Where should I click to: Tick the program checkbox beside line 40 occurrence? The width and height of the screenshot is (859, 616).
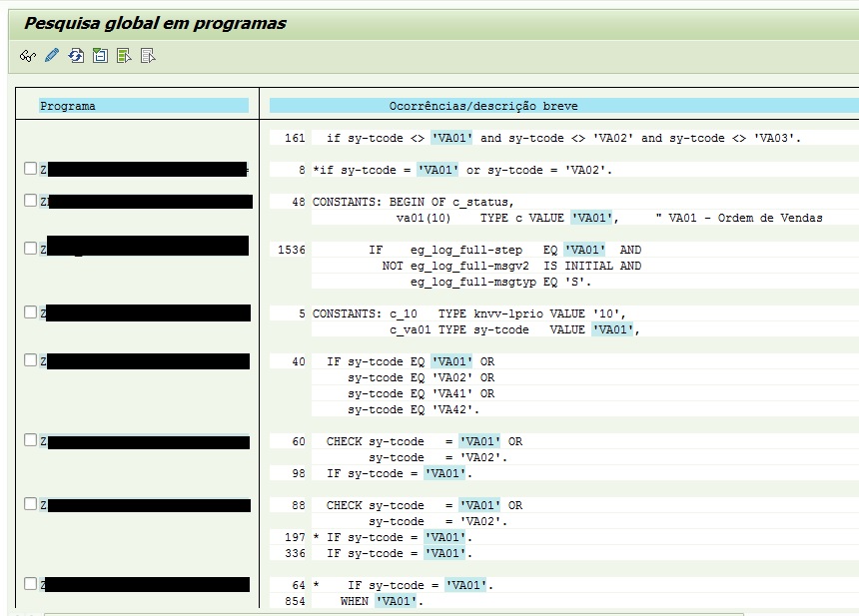click(x=31, y=360)
